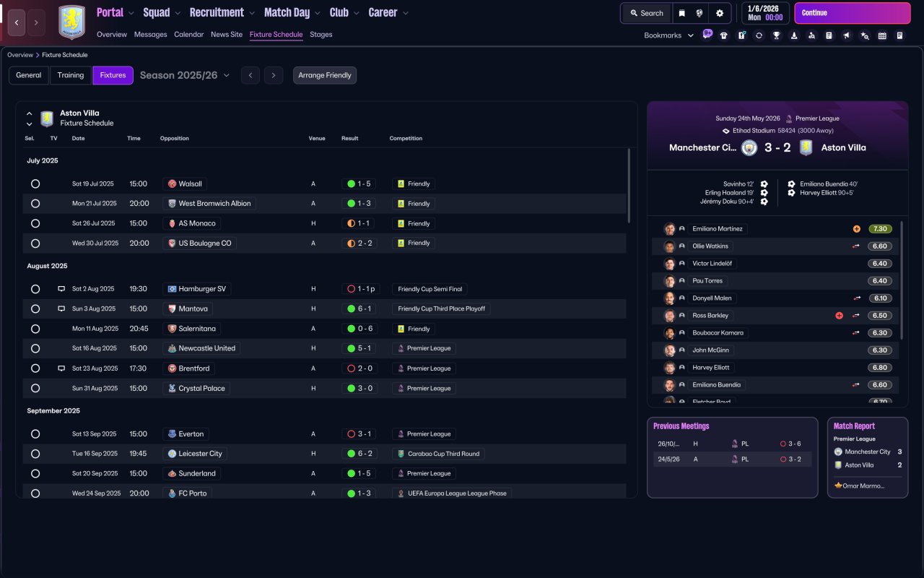Select the radio button for US Boulogne CO

click(35, 243)
